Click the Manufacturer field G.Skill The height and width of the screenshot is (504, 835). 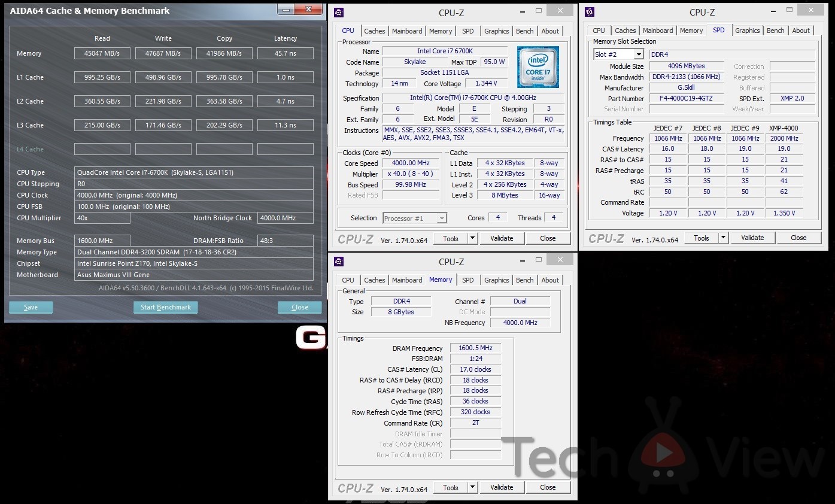tap(686, 87)
